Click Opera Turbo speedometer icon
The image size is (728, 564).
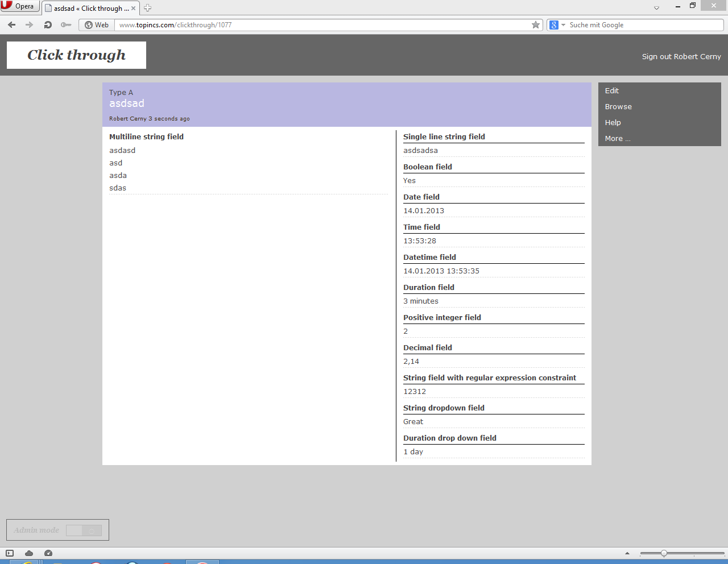[x=48, y=553]
